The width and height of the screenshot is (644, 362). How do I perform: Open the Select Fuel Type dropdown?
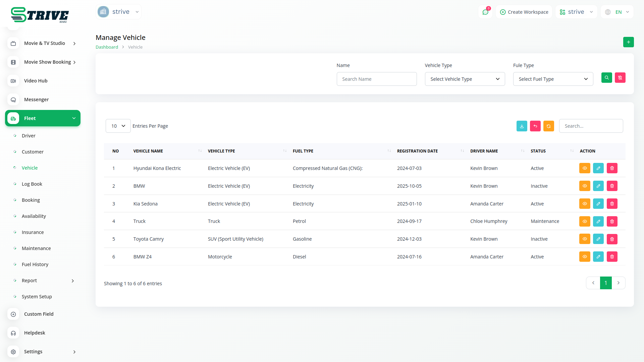click(x=553, y=79)
